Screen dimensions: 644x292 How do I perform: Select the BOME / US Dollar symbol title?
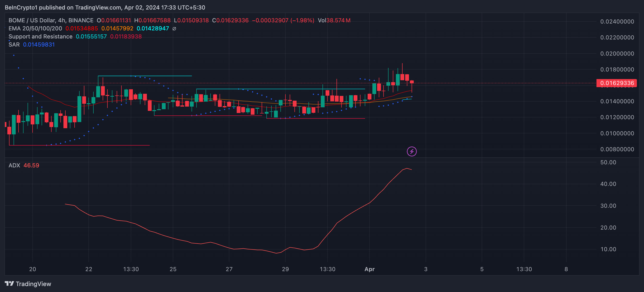pyautogui.click(x=51, y=20)
